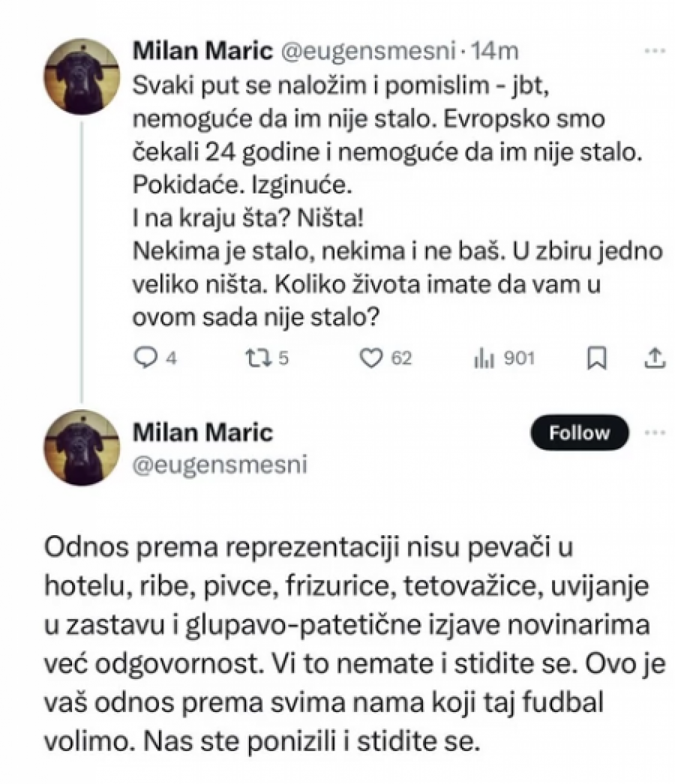Click the reply speech-bubble icon
The image size is (675, 784).
142,359
